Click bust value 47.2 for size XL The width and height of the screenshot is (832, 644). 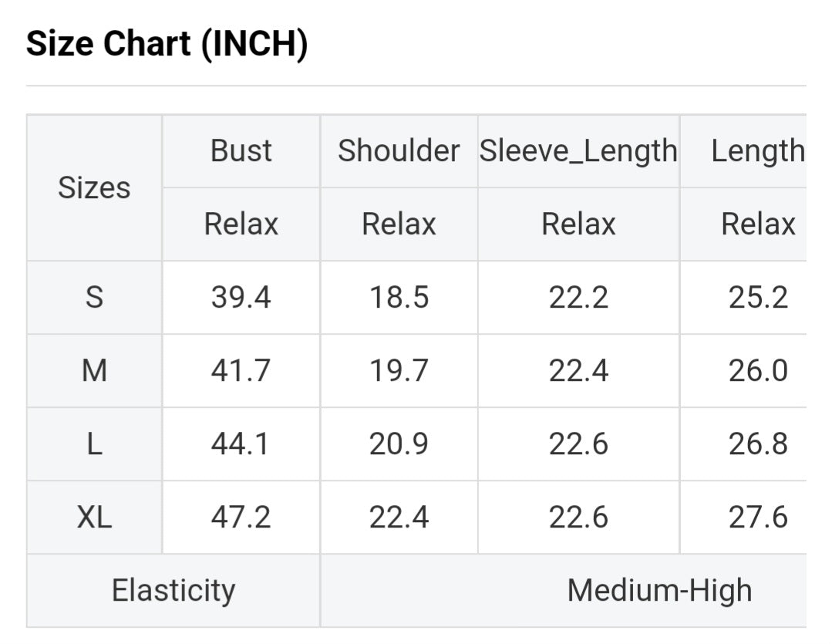click(241, 518)
